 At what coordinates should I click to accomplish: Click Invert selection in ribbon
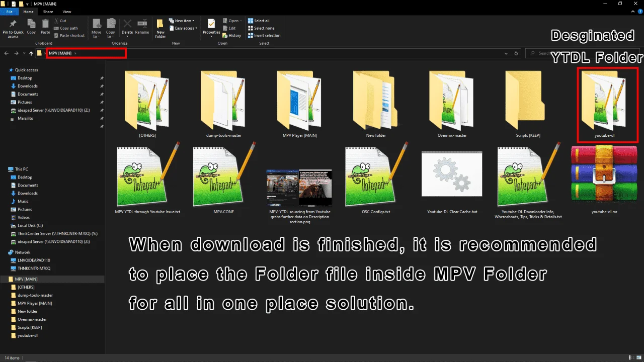(x=264, y=36)
